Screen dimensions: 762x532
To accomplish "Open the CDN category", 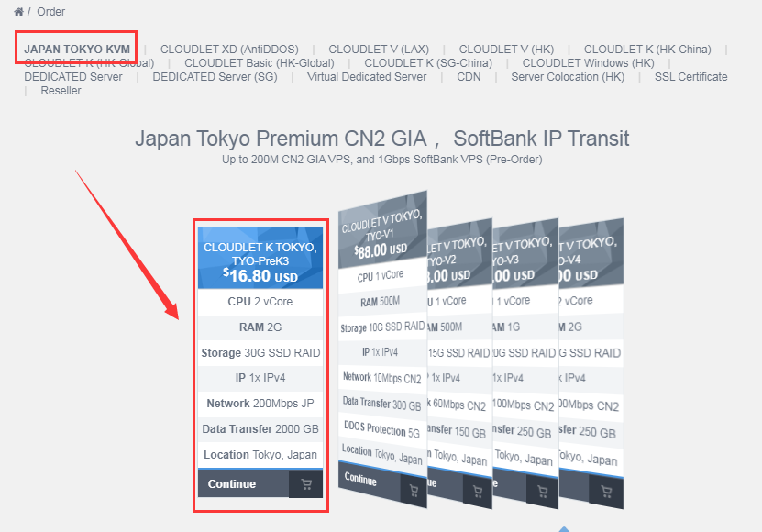I will pos(469,77).
